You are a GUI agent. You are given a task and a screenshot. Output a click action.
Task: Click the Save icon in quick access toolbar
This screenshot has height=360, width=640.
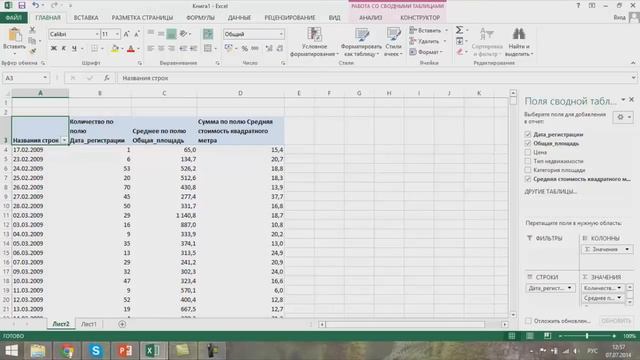point(22,6)
